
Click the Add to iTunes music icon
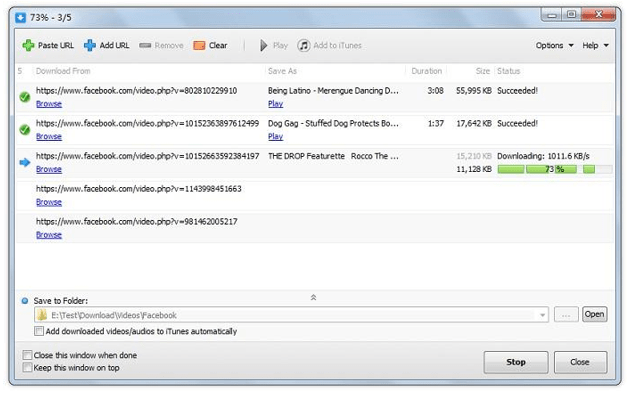[x=304, y=45]
